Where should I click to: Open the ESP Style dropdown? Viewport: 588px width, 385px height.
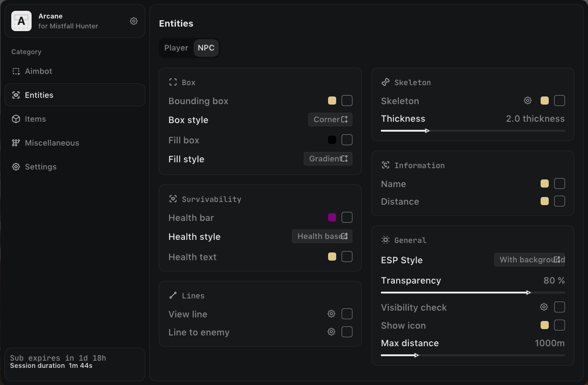click(x=530, y=260)
